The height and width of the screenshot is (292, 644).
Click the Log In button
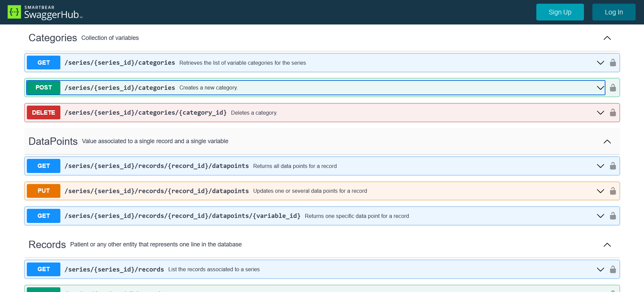[614, 12]
